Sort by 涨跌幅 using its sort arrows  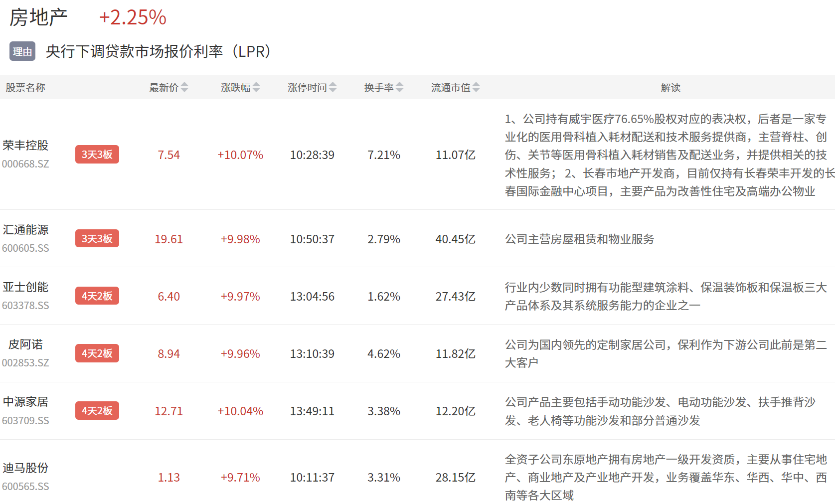pos(256,87)
